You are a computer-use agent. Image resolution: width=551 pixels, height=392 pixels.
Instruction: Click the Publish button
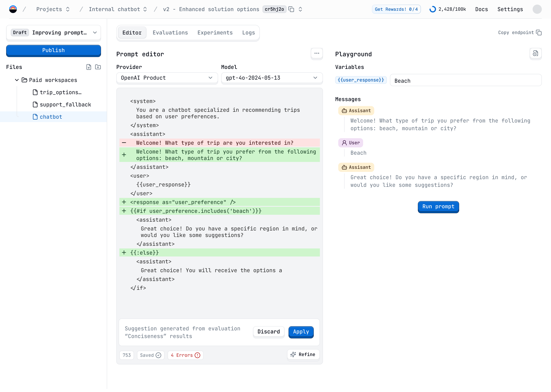tap(54, 51)
